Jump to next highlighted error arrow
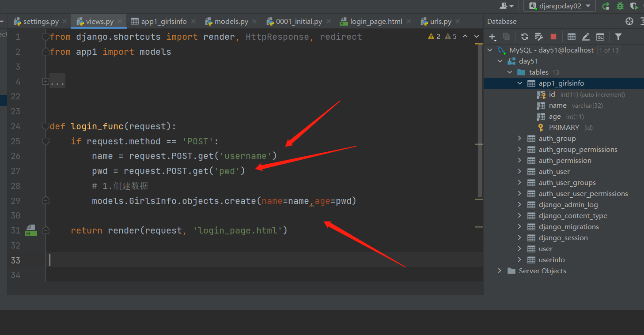The width and height of the screenshot is (644, 335). [x=477, y=37]
